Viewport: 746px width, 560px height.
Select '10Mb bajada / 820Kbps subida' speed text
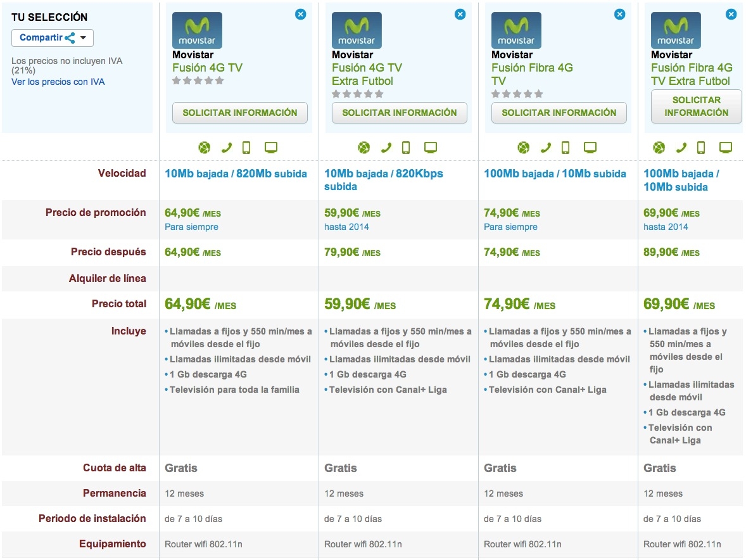384,180
